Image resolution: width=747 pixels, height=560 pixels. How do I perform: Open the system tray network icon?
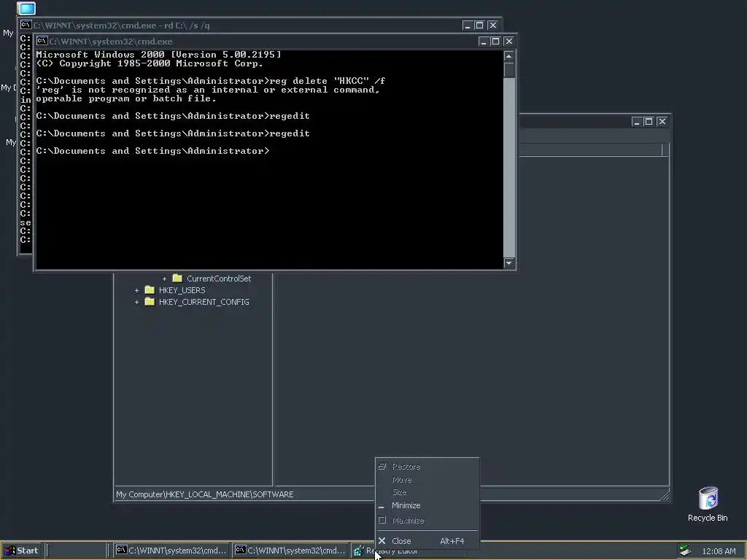coord(685,551)
